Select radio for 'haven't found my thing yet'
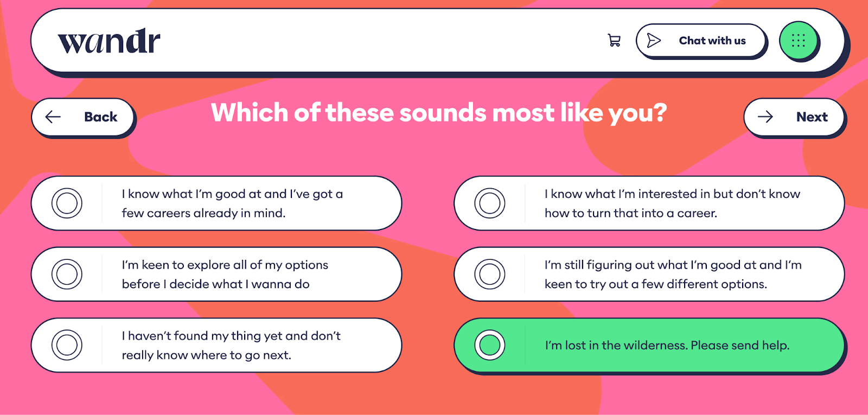Image resolution: width=868 pixels, height=415 pixels. point(67,345)
